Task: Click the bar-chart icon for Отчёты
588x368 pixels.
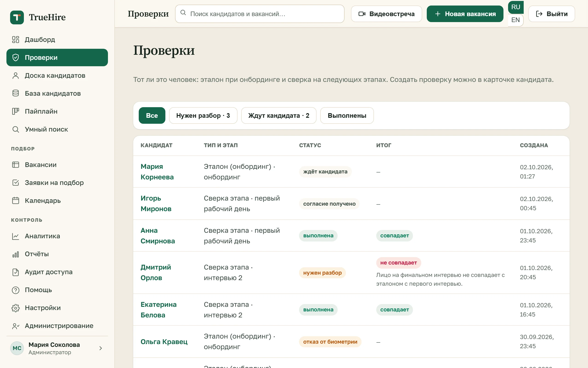Action: [x=16, y=254]
